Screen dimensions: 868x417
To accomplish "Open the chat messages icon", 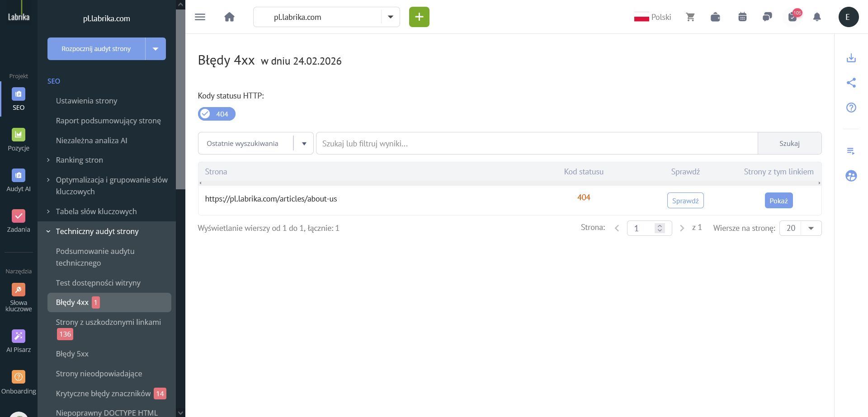I will [x=767, y=17].
